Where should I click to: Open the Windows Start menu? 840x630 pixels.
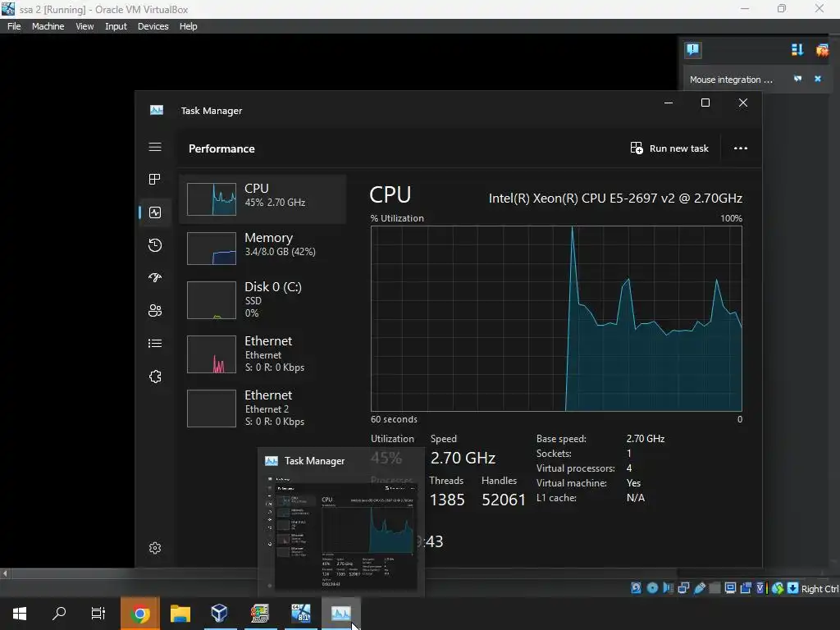pyautogui.click(x=20, y=613)
